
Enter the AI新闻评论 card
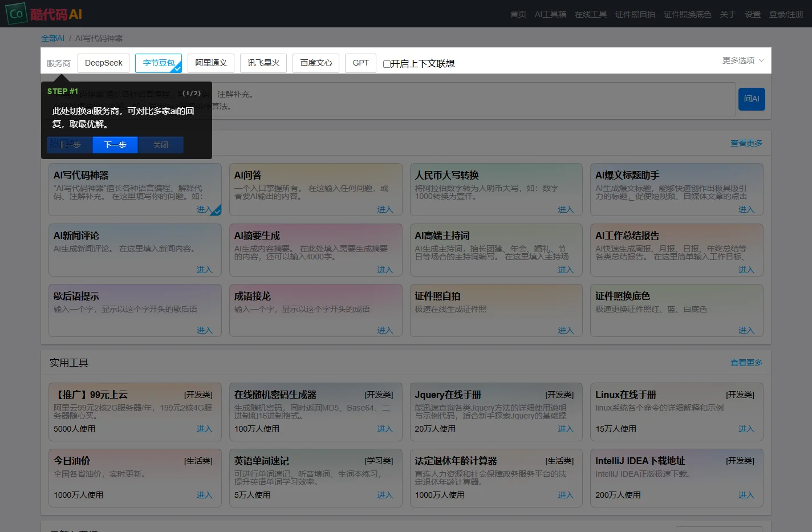[204, 270]
